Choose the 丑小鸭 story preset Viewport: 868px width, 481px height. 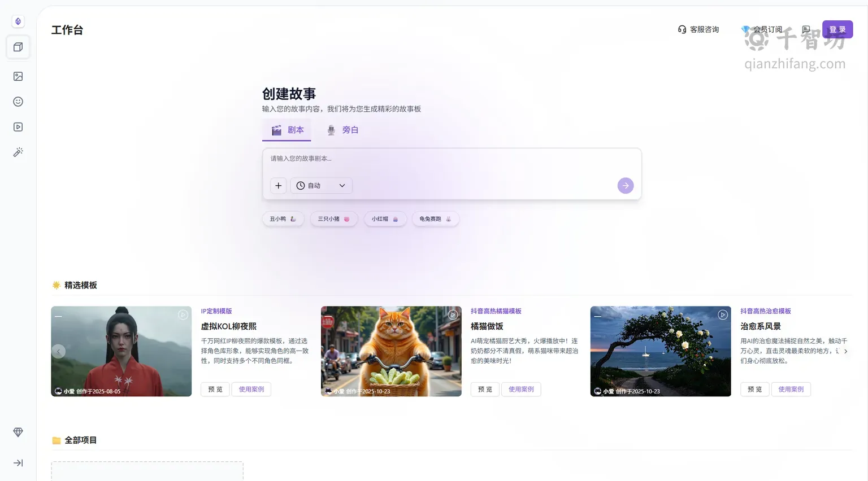click(283, 219)
